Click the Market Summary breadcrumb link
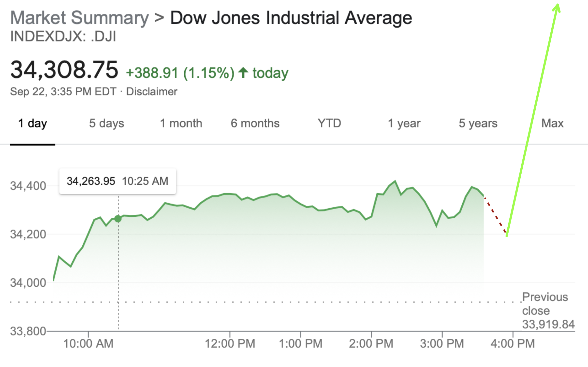 pos(79,18)
